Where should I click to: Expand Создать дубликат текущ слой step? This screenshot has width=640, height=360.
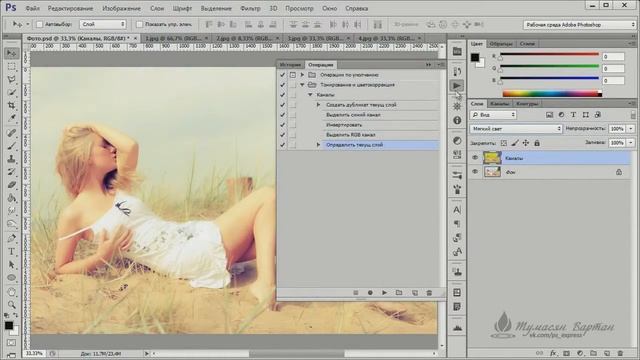[319, 105]
